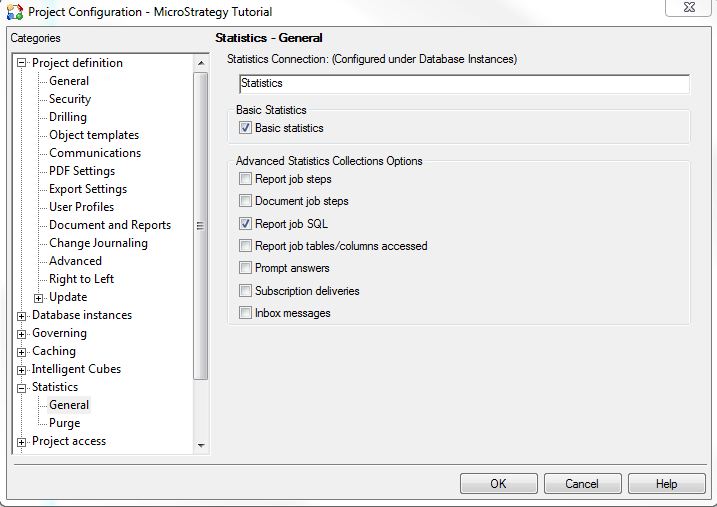Click the Project Configuration title bar icon
The width and height of the screenshot is (717, 507).
14,12
